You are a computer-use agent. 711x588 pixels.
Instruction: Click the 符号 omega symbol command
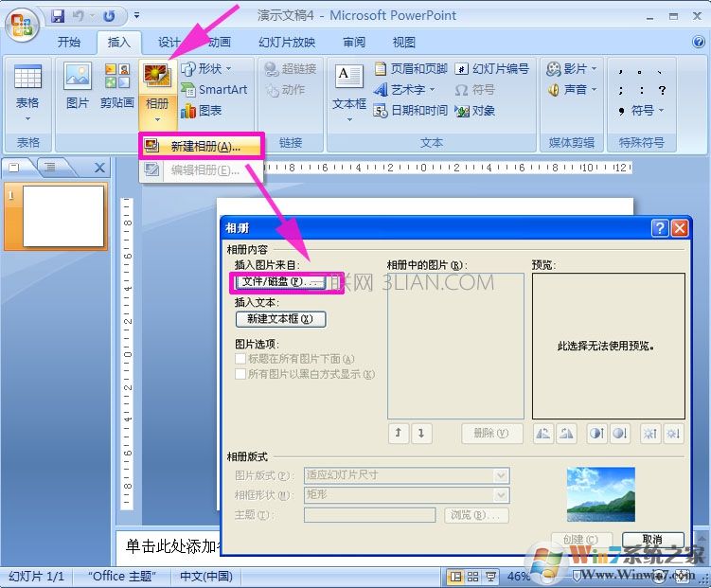(474, 90)
